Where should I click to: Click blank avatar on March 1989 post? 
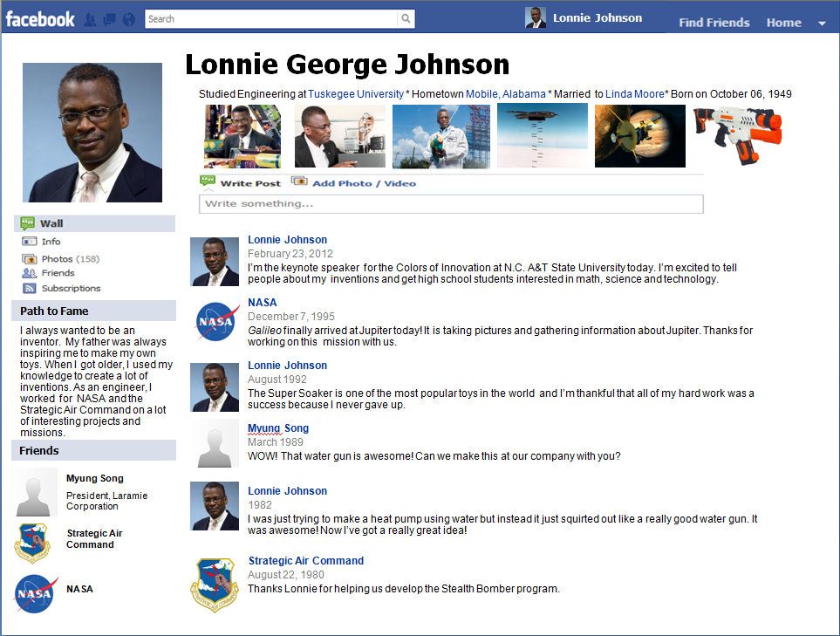point(215,444)
